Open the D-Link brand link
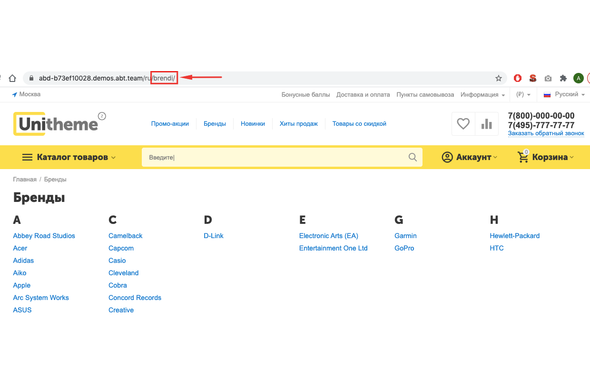The image size is (590, 391). tap(213, 236)
